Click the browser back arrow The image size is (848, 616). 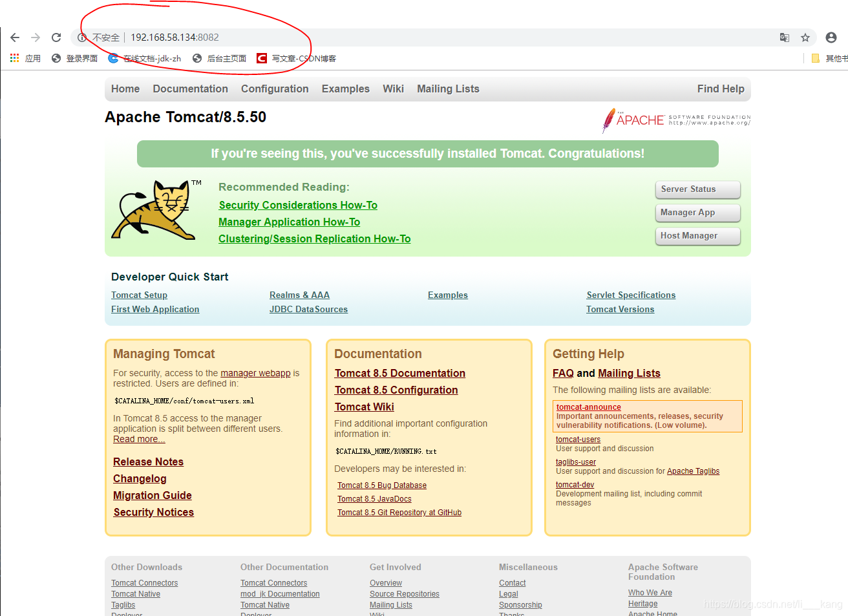click(x=15, y=37)
